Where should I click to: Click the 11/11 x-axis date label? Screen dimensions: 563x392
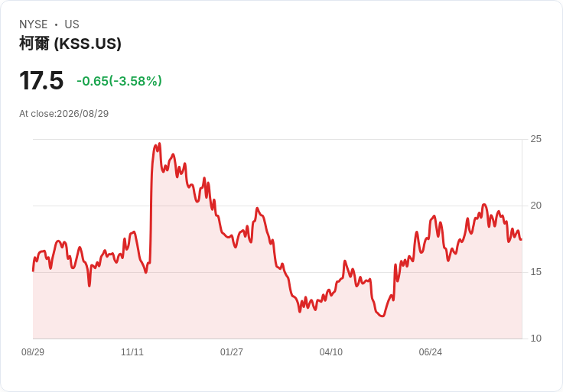(132, 352)
